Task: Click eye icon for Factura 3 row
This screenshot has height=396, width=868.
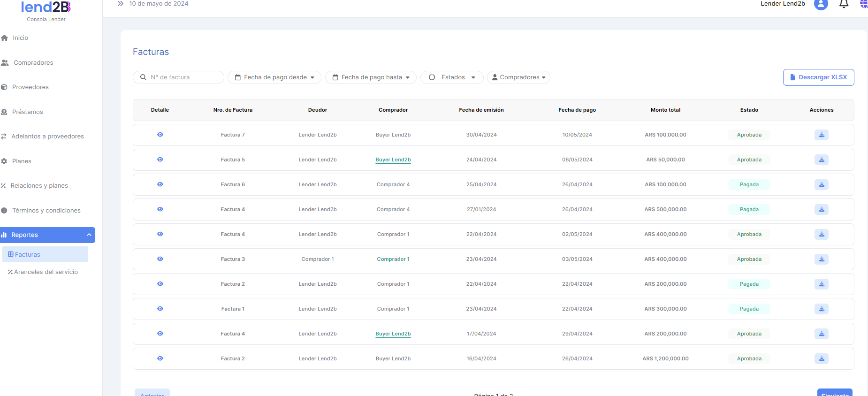Action: [x=160, y=259]
